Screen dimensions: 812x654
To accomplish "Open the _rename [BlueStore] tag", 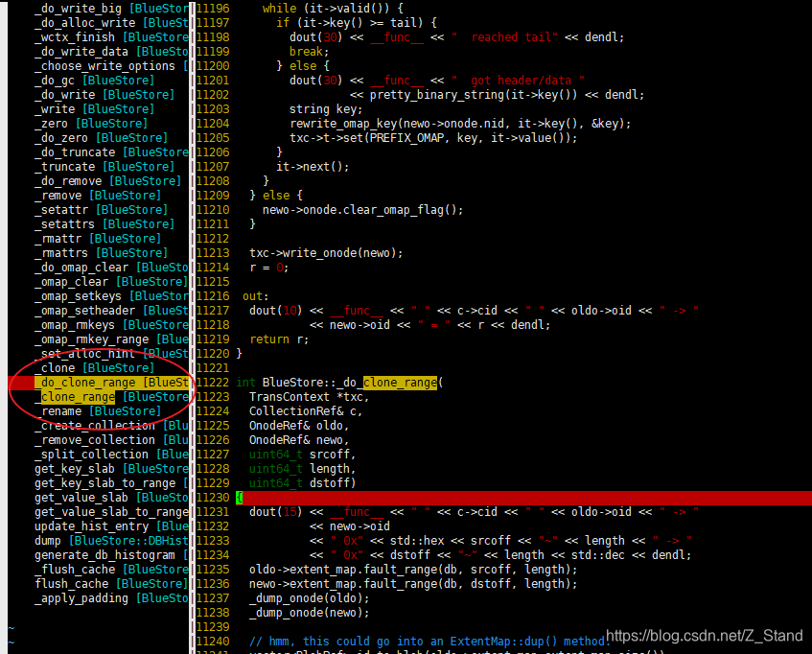I will 98,411.
